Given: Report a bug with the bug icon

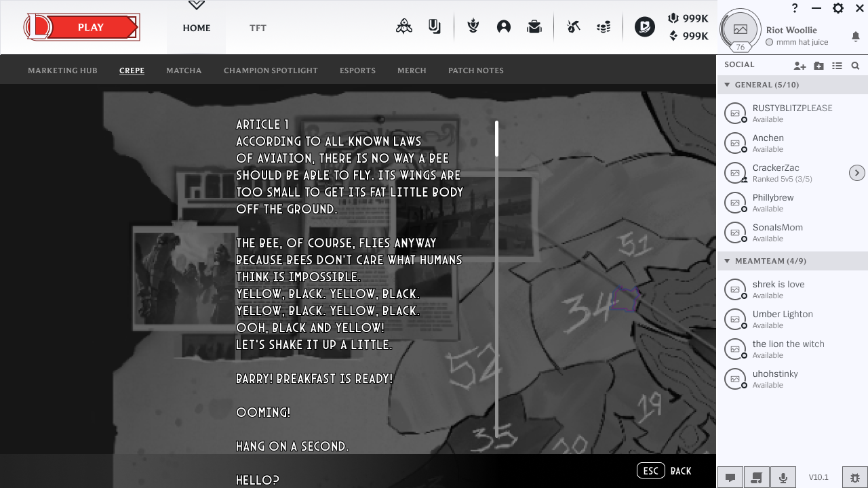Looking at the screenshot, I should coord(855,477).
